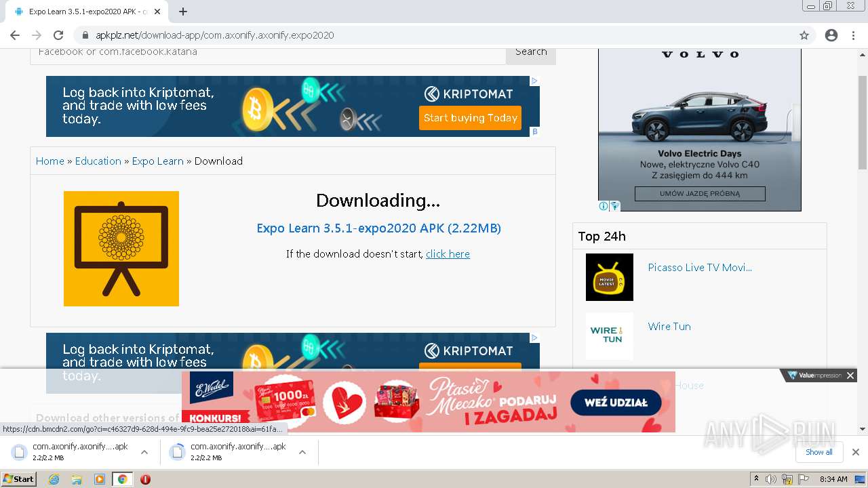Click the 8:34 AM taskbar clock
This screenshot has height=488, width=868.
click(833, 479)
